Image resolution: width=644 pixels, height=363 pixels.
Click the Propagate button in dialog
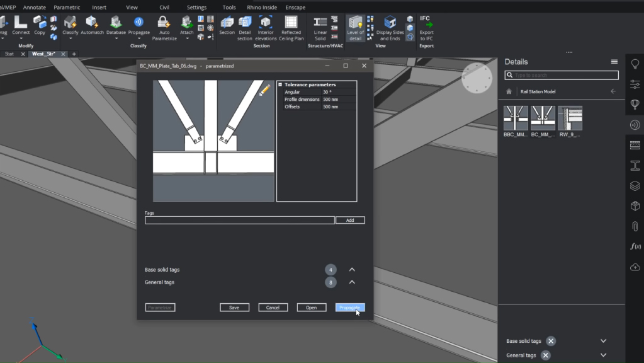(349, 308)
